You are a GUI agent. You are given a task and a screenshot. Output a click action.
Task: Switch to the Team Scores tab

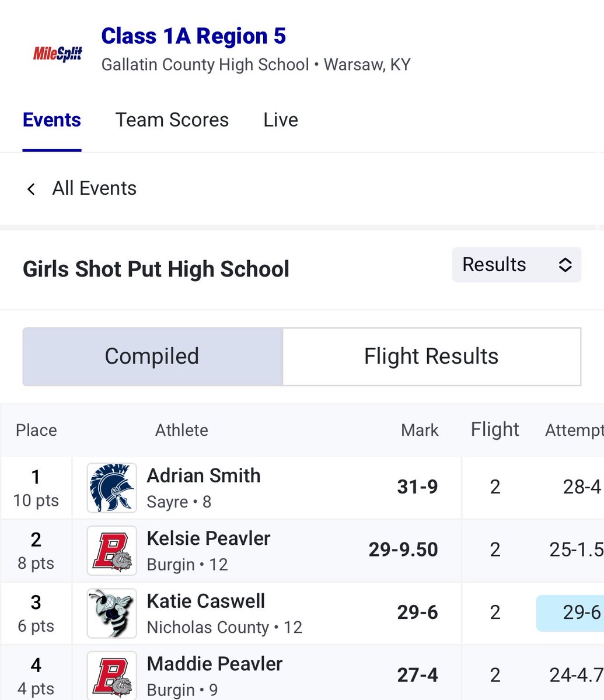coord(172,120)
